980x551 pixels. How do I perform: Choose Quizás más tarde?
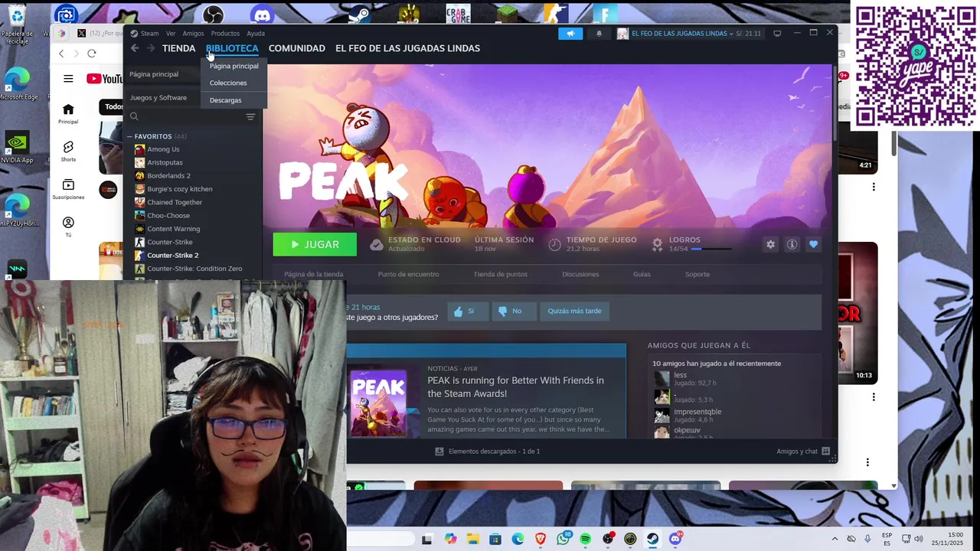[574, 311]
